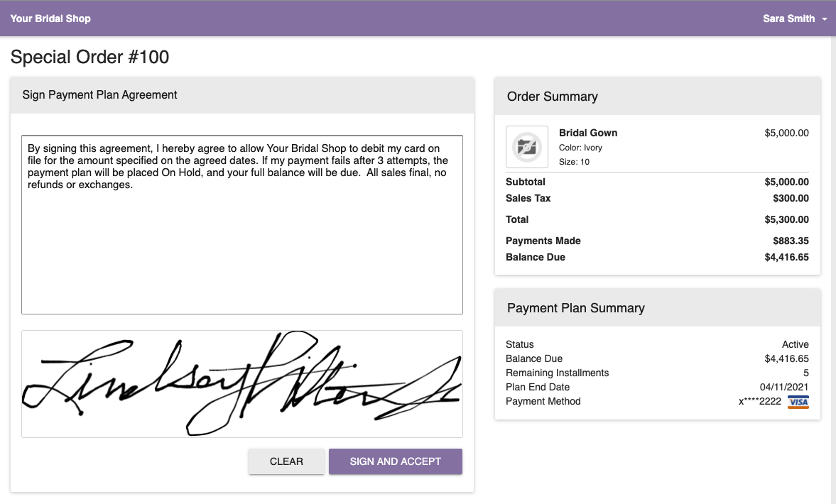Click inside the signature pad
Screen dimensions: 836x504
(242, 384)
